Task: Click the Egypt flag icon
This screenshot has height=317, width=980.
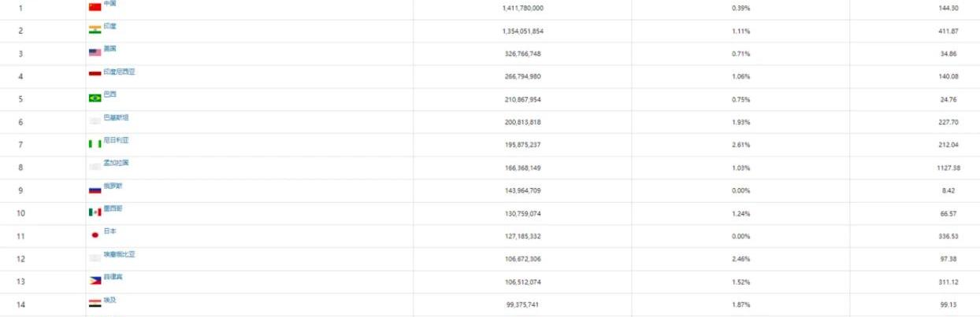Action: 95,304
